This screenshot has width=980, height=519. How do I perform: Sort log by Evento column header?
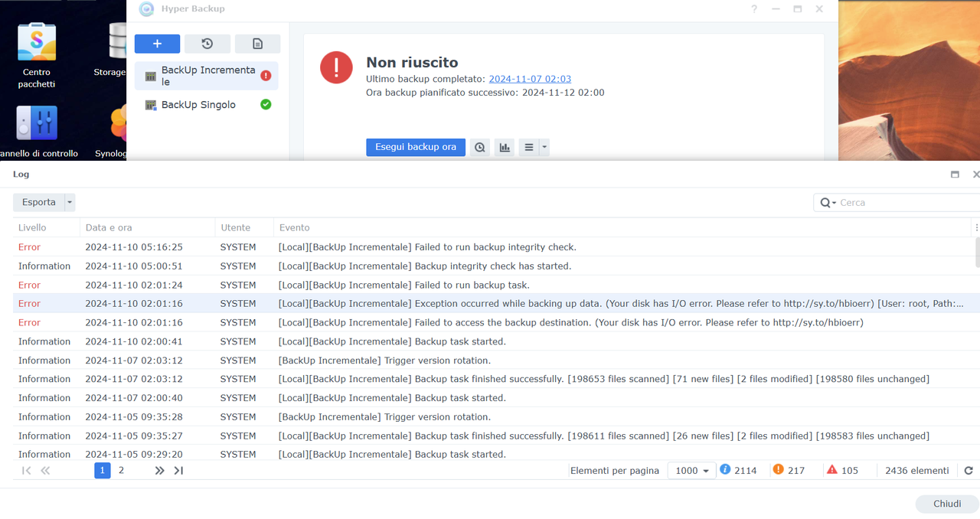pyautogui.click(x=623, y=227)
